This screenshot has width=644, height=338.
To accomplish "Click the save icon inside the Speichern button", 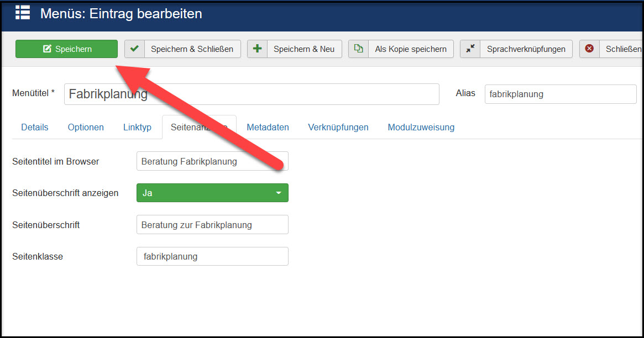I will tap(46, 49).
